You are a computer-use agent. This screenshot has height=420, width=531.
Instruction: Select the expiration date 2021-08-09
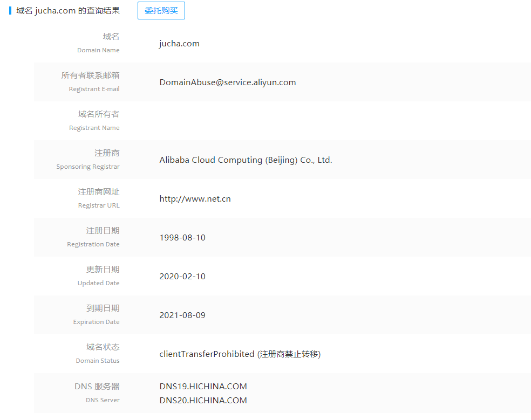182,315
